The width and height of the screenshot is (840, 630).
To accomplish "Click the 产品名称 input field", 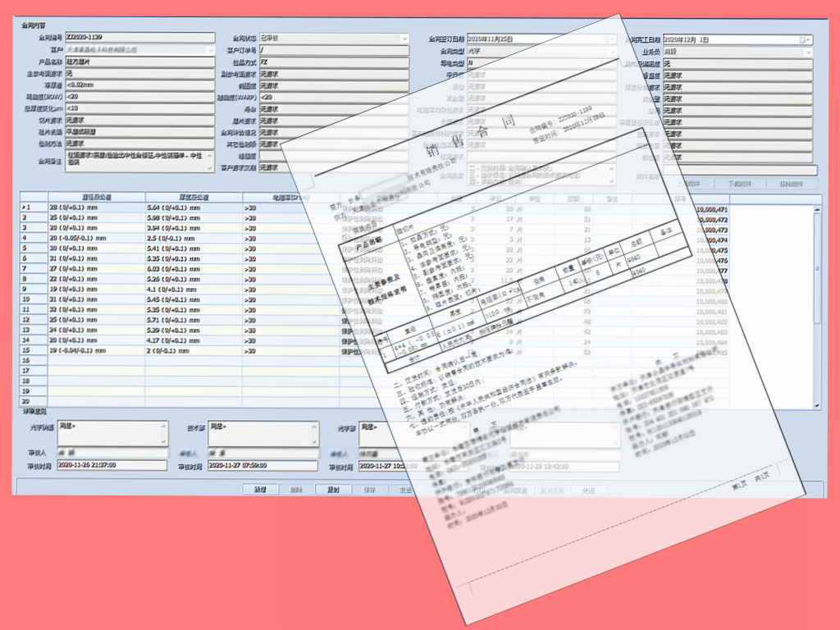I will coord(139,62).
